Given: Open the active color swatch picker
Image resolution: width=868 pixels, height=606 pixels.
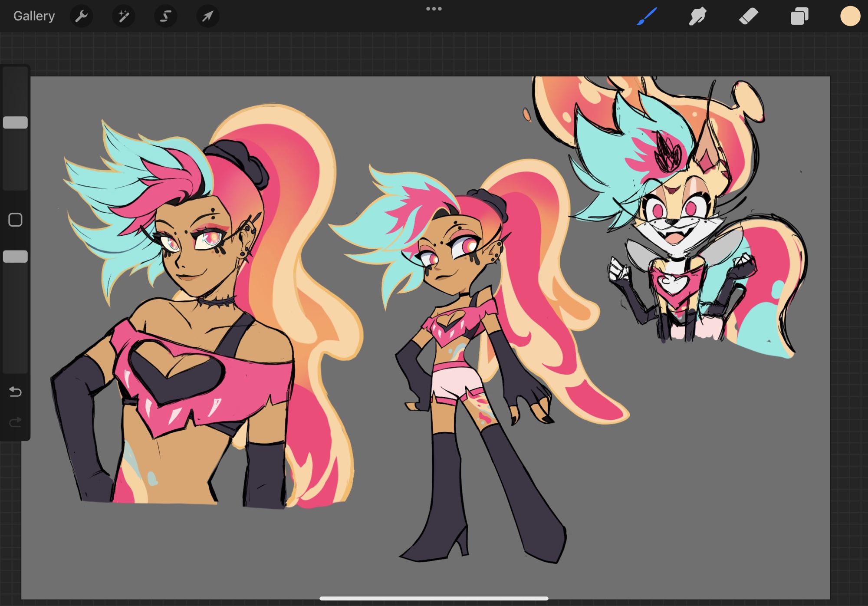Looking at the screenshot, I should [x=850, y=16].
